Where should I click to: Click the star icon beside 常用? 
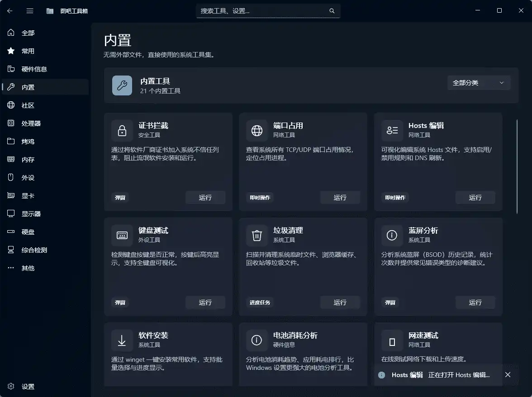coord(11,51)
